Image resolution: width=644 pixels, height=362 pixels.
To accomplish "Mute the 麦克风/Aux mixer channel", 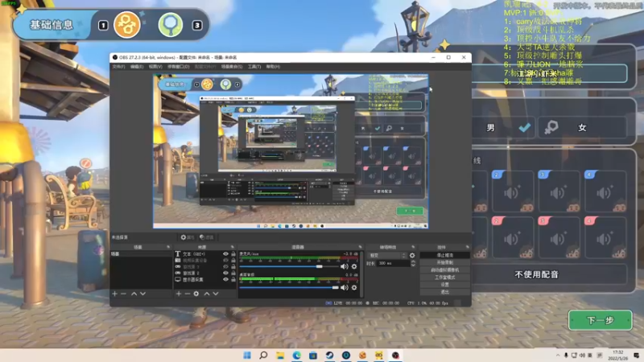I will pyautogui.click(x=345, y=266).
